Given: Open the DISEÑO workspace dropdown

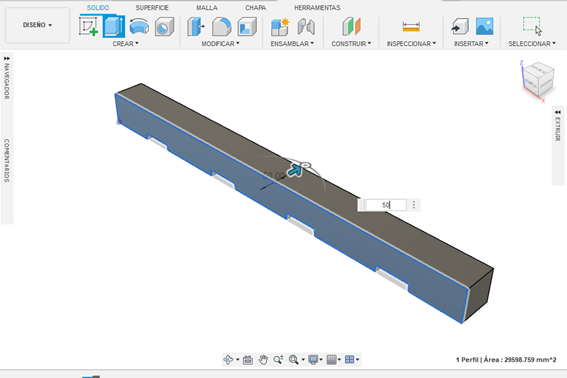Looking at the screenshot, I should tap(37, 25).
